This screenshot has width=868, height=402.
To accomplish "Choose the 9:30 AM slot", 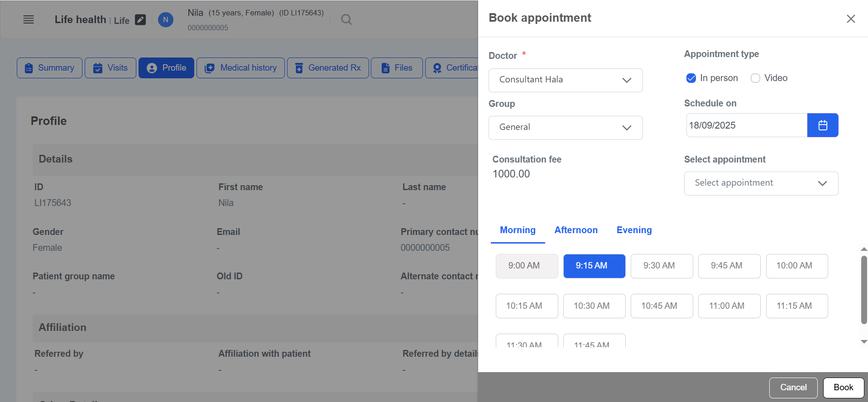I will pos(662,266).
